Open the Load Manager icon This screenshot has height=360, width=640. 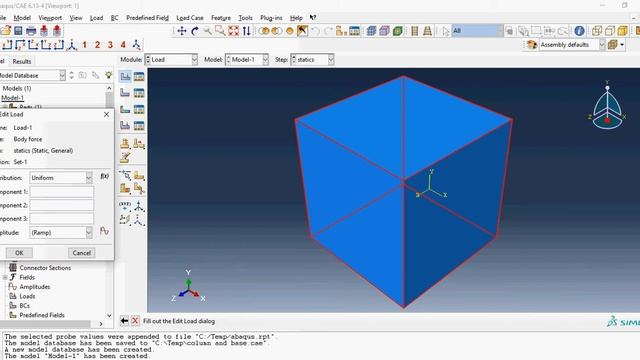139,76
